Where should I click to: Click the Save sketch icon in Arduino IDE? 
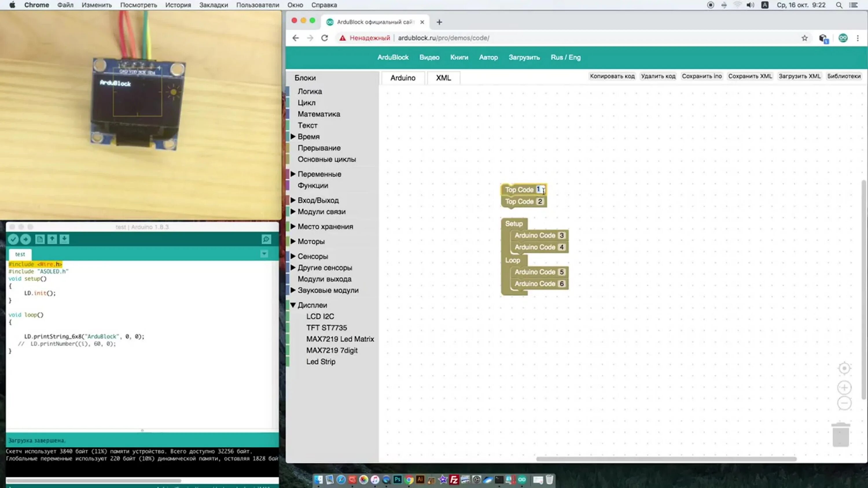point(64,239)
